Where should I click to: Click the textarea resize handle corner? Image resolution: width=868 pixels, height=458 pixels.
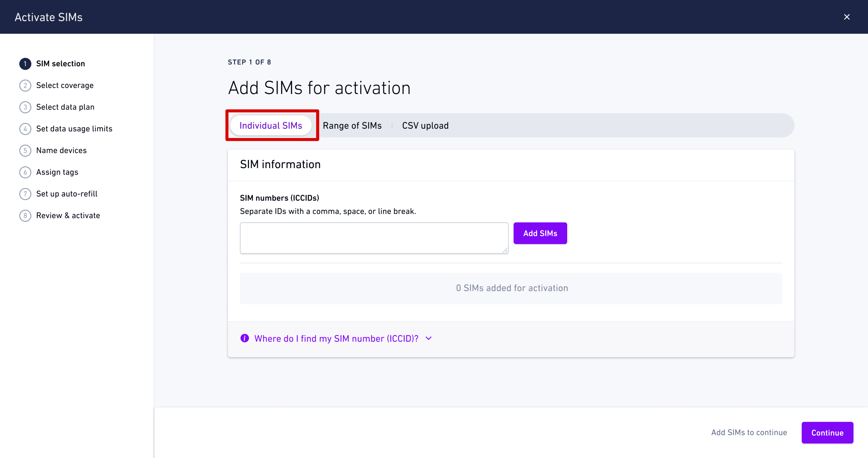pyautogui.click(x=505, y=250)
